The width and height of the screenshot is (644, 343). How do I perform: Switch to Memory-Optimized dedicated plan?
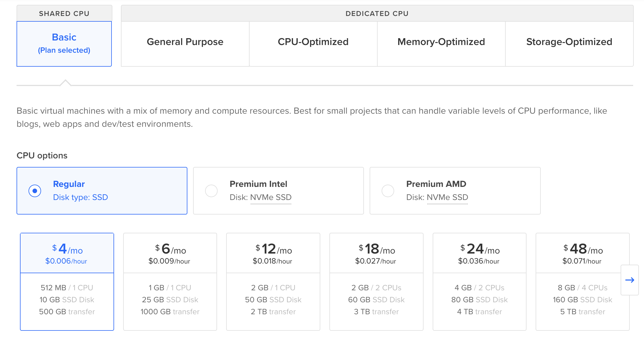tap(441, 41)
